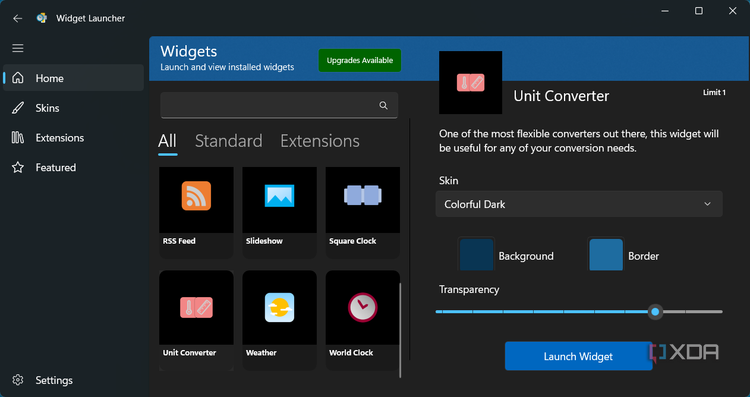This screenshot has width=750, height=397.
Task: Click the RSS Feed label
Action: (x=179, y=241)
